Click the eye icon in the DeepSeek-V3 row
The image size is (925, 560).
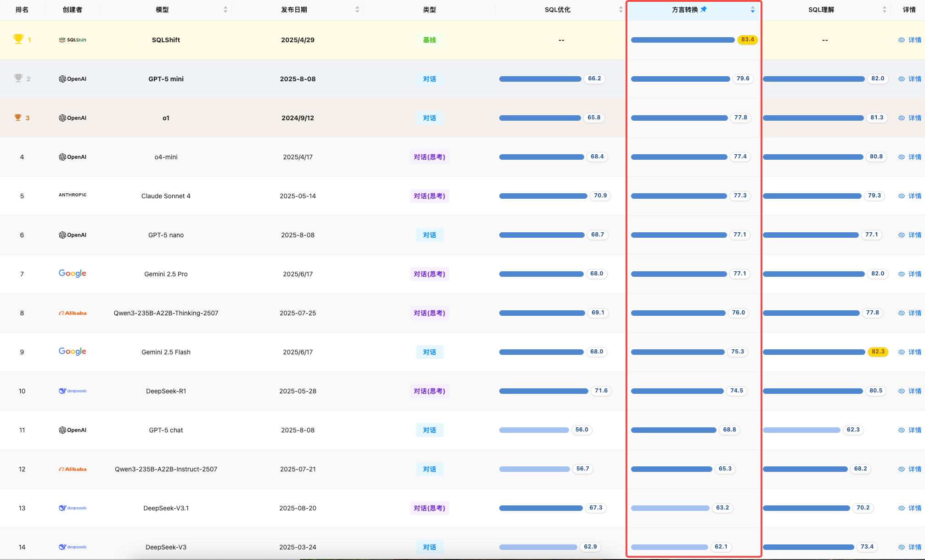(902, 547)
